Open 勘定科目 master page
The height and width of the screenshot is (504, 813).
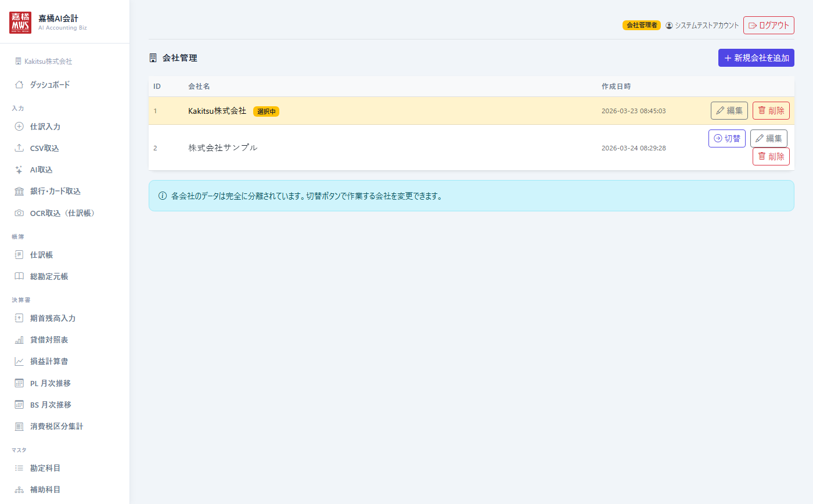click(x=64, y=468)
